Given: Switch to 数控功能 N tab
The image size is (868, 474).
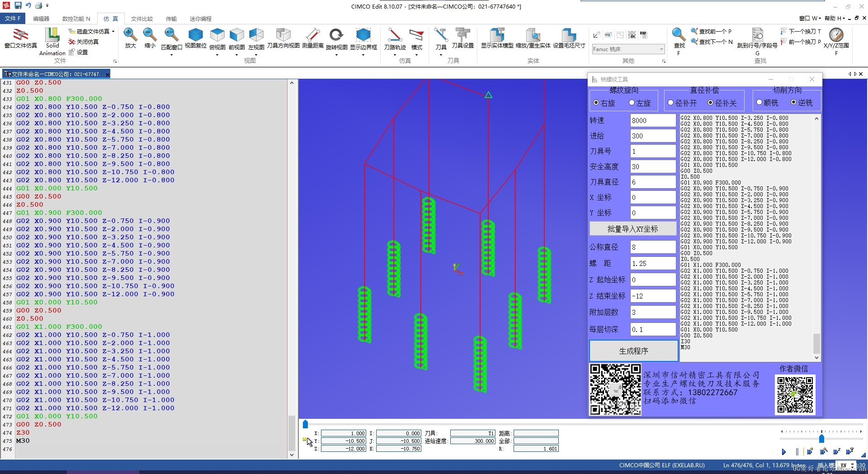Looking at the screenshot, I should (76, 19).
